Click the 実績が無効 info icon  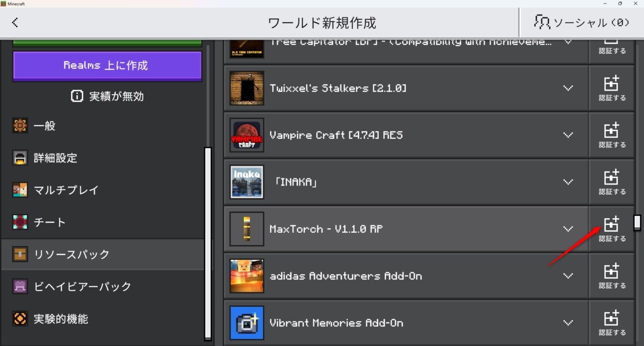pos(77,96)
